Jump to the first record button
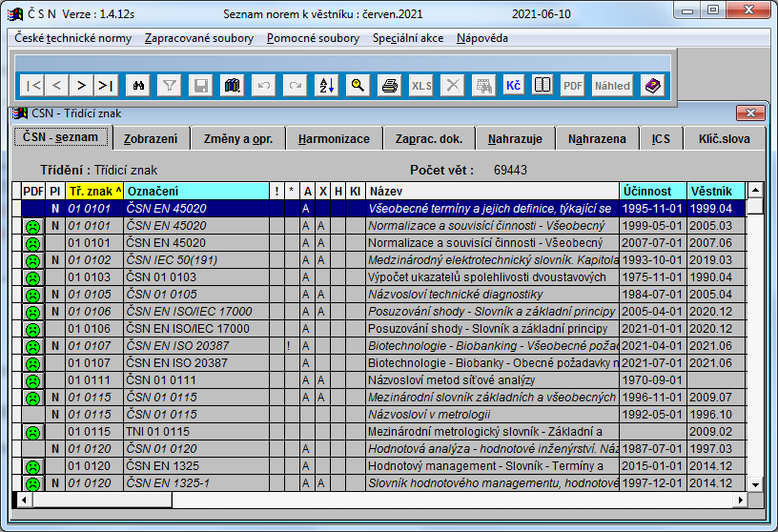Image resolution: width=778 pixels, height=532 pixels. pyautogui.click(x=32, y=86)
